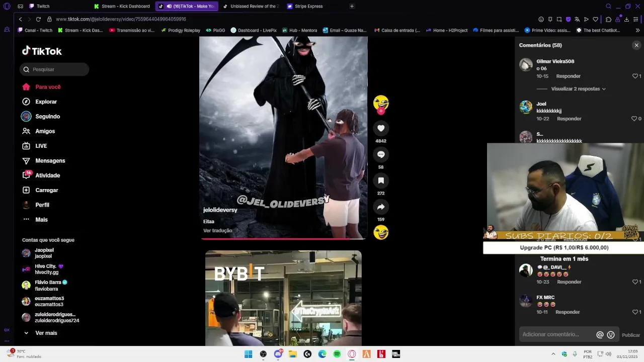
Task: Show hidden system tray icons
Action: pyautogui.click(x=553, y=354)
